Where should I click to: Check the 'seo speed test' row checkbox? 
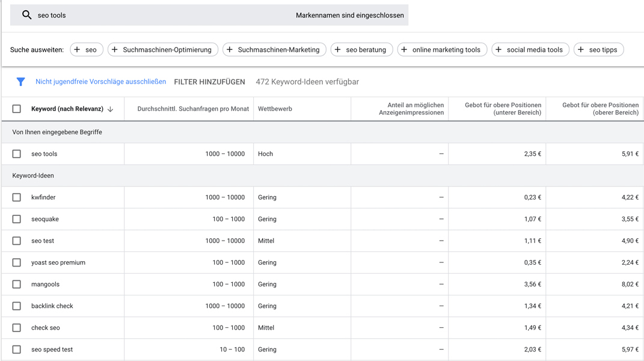(x=16, y=350)
